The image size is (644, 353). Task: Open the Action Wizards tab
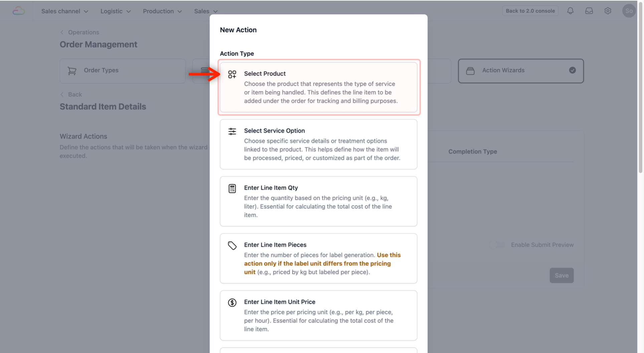[x=521, y=71]
